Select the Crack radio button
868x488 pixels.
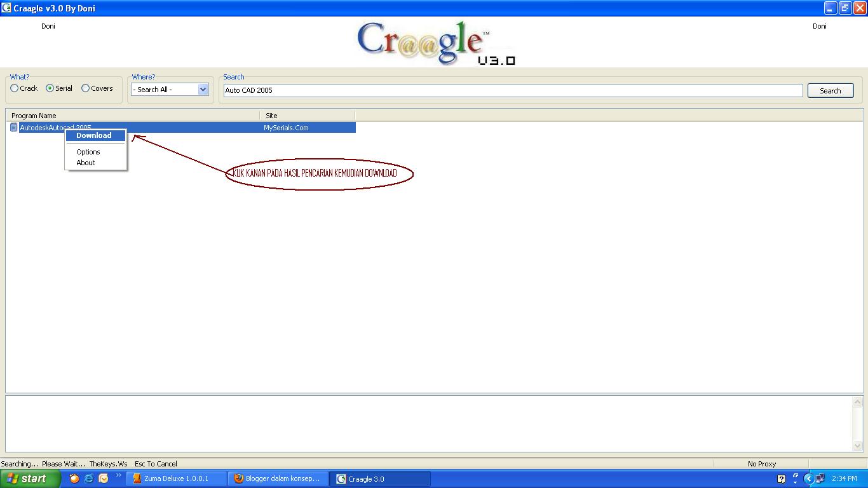15,88
